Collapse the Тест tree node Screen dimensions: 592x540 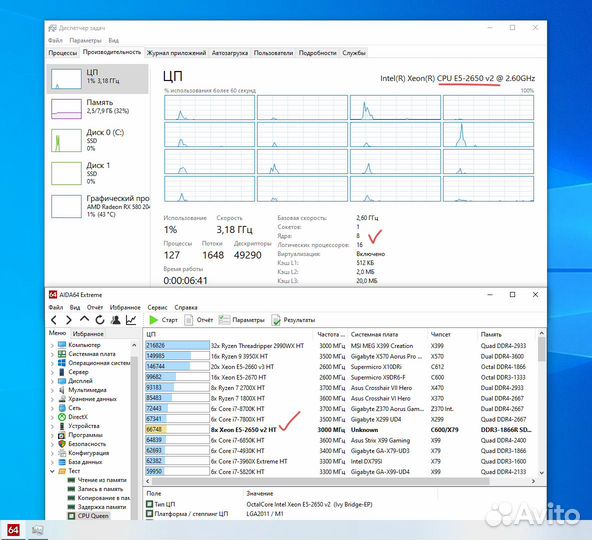pos(52,471)
